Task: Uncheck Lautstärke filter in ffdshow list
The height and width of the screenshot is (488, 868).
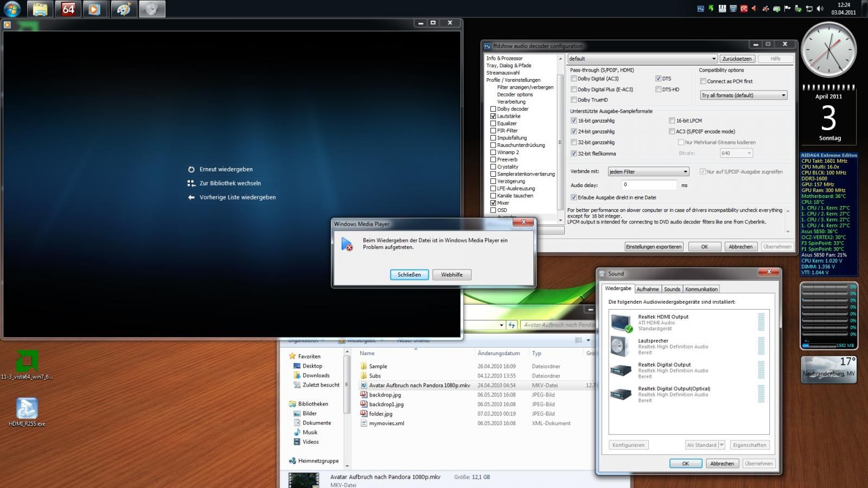Action: 493,116
